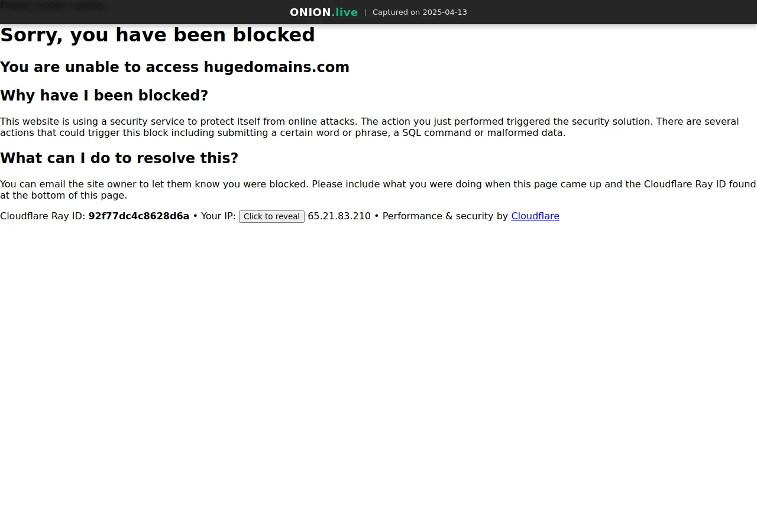Select the IP address 65.21.83.210
Image resolution: width=757 pixels, height=532 pixels.
click(x=339, y=216)
